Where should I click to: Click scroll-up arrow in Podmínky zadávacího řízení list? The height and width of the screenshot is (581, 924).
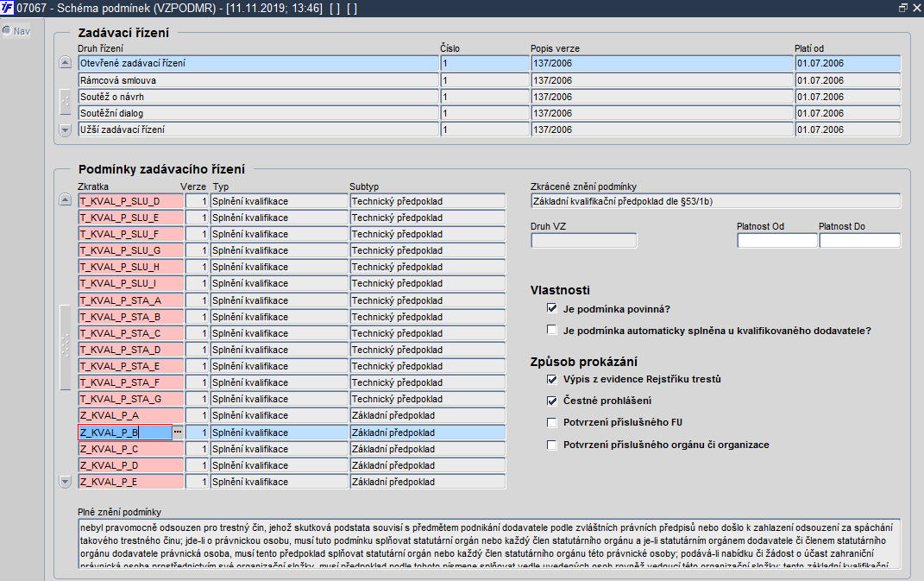pyautogui.click(x=66, y=200)
